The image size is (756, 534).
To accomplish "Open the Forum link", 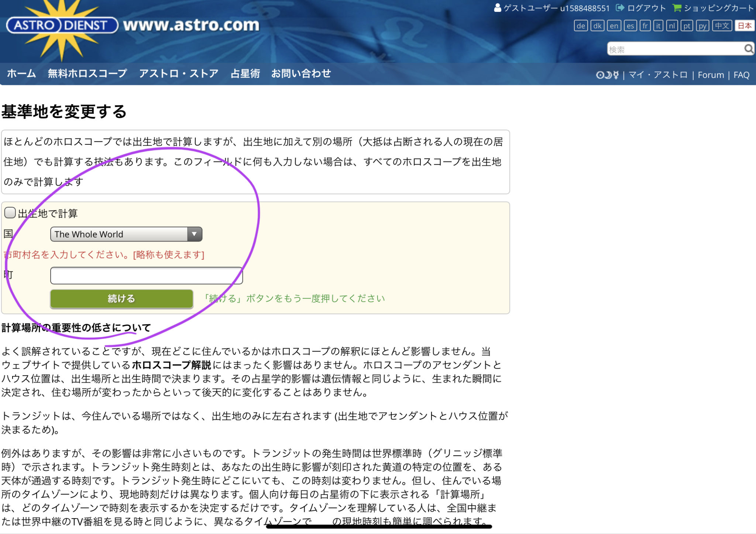I will tap(711, 75).
